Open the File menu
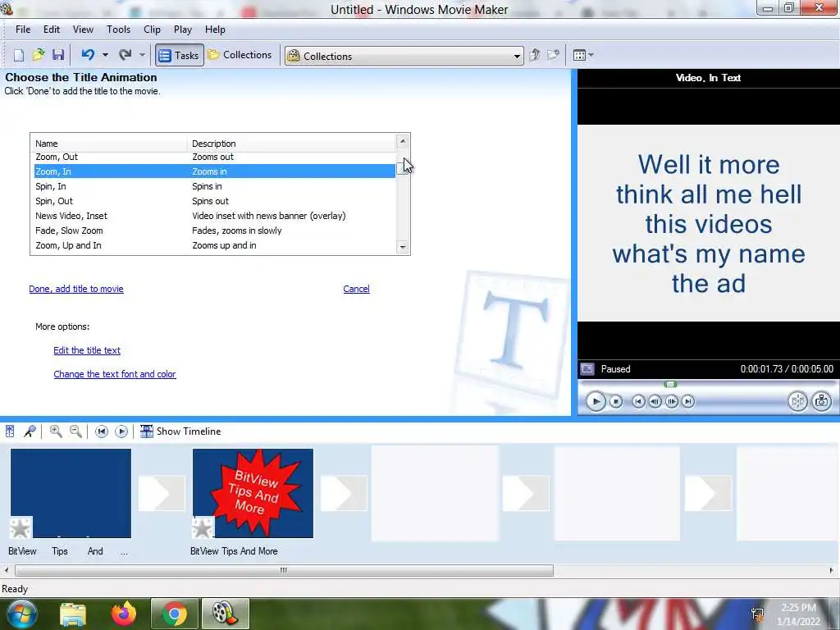Viewport: 840px width, 630px height. [23, 30]
